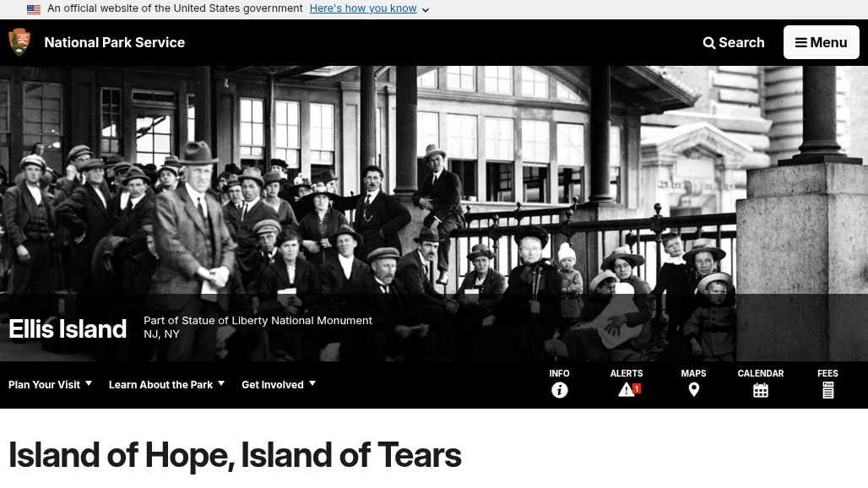This screenshot has width=868, height=488.
Task: Open the Maps location pin icon
Action: coord(693,390)
